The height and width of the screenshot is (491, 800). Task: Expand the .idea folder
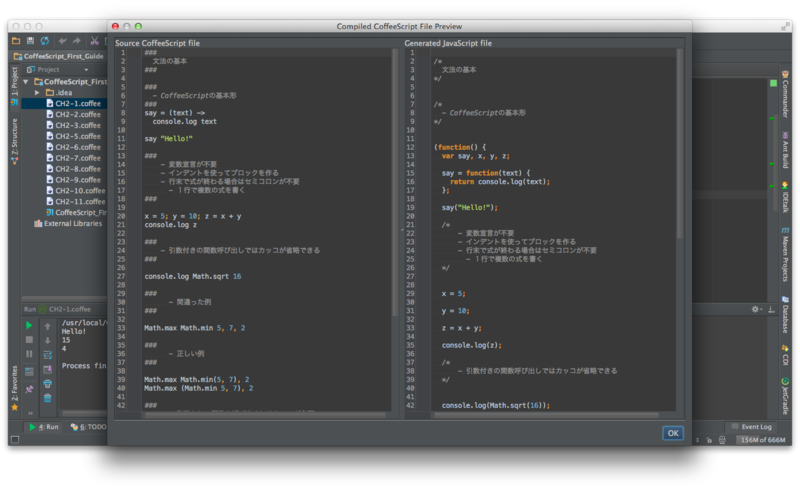pyautogui.click(x=37, y=92)
